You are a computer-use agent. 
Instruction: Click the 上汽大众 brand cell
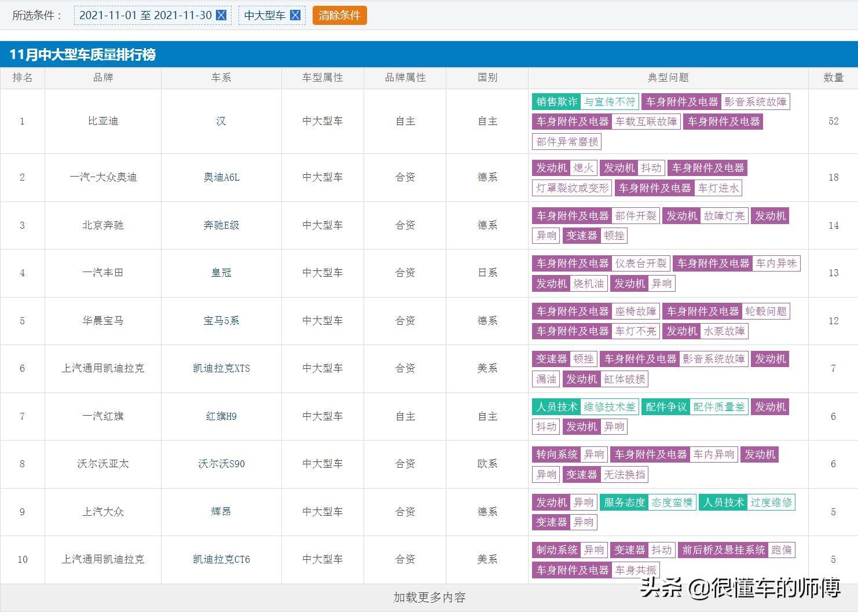click(x=103, y=512)
